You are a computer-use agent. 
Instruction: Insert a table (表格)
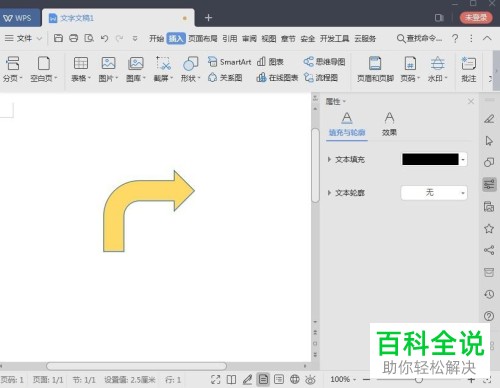[x=81, y=69]
